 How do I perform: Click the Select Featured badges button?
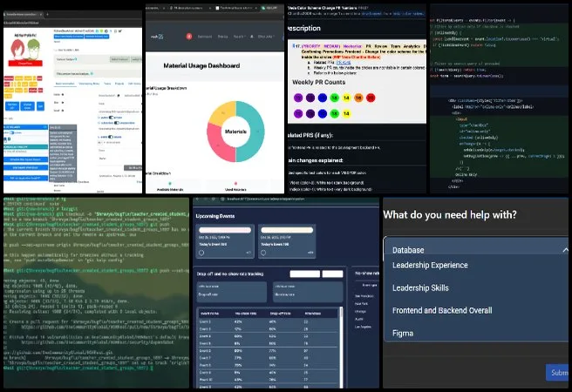point(119,59)
